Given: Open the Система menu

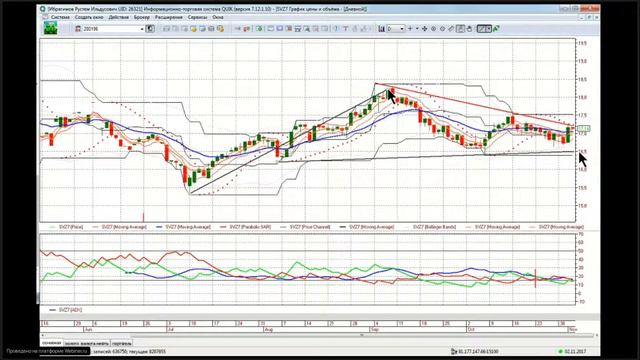Looking at the screenshot, I should (60, 18).
